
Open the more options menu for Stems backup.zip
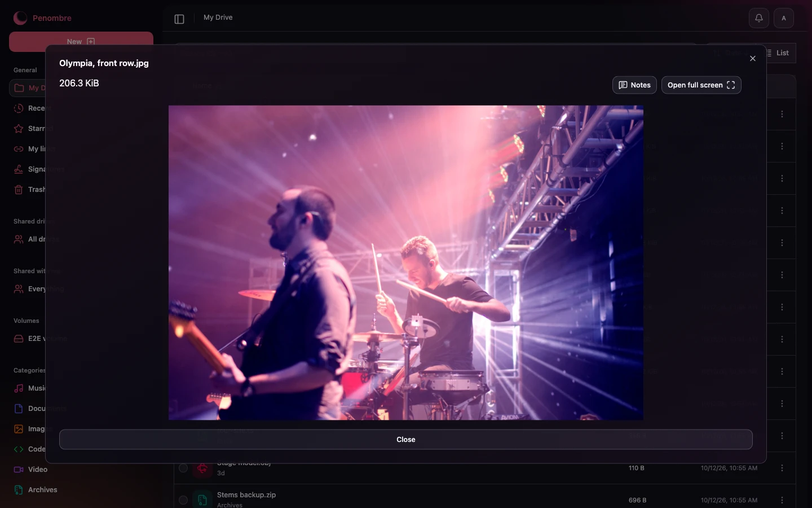pos(782,500)
